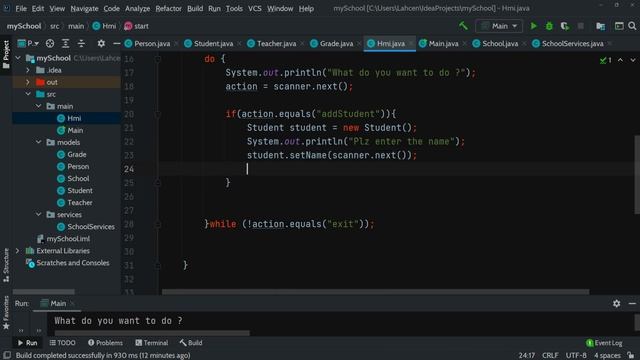640x360 pixels.
Task: Click the Stop process square icon
Action: point(580,26)
